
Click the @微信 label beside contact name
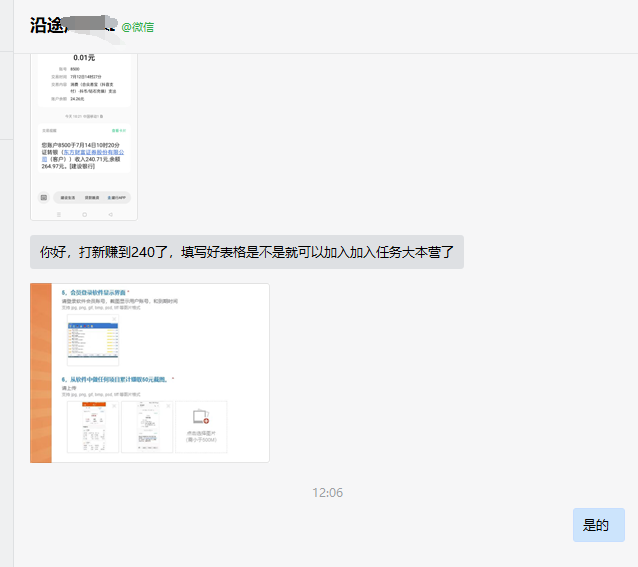(x=138, y=27)
